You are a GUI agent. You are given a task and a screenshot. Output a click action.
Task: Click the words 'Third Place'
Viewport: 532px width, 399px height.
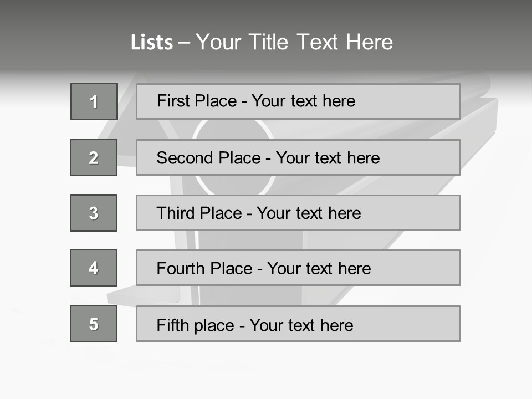pos(199,213)
